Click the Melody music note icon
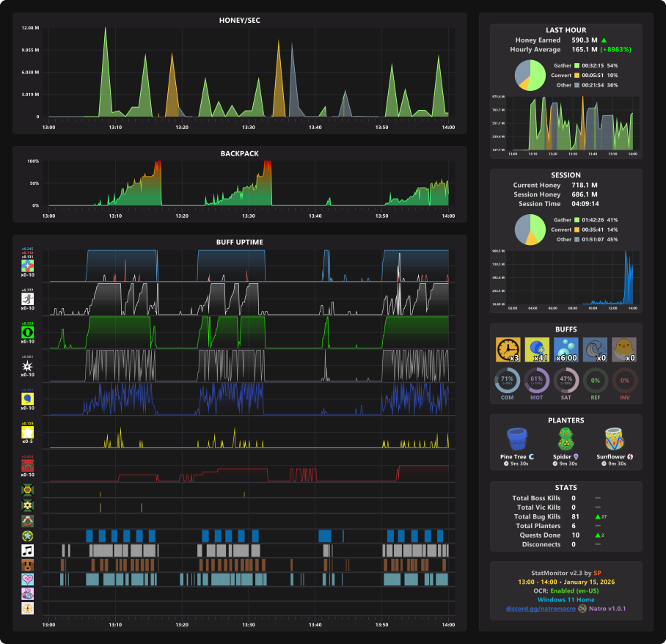 tap(28, 551)
